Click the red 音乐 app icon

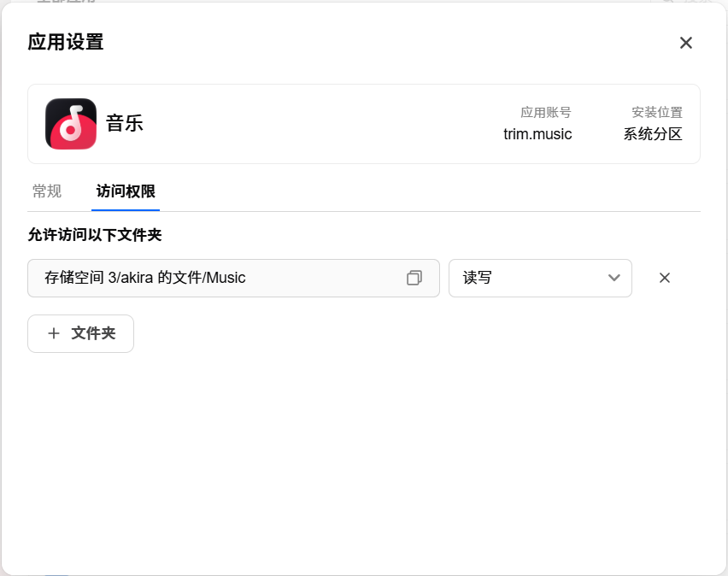pyautogui.click(x=71, y=124)
